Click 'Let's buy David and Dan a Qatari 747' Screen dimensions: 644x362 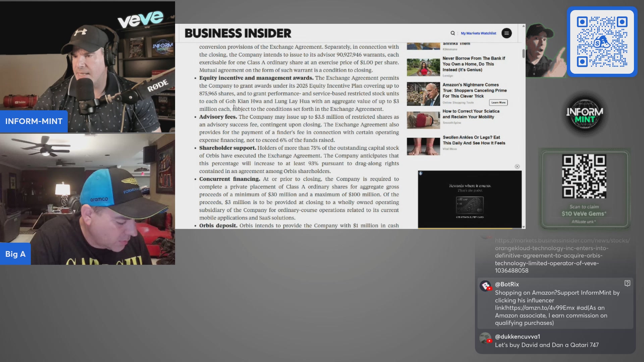pos(547,345)
